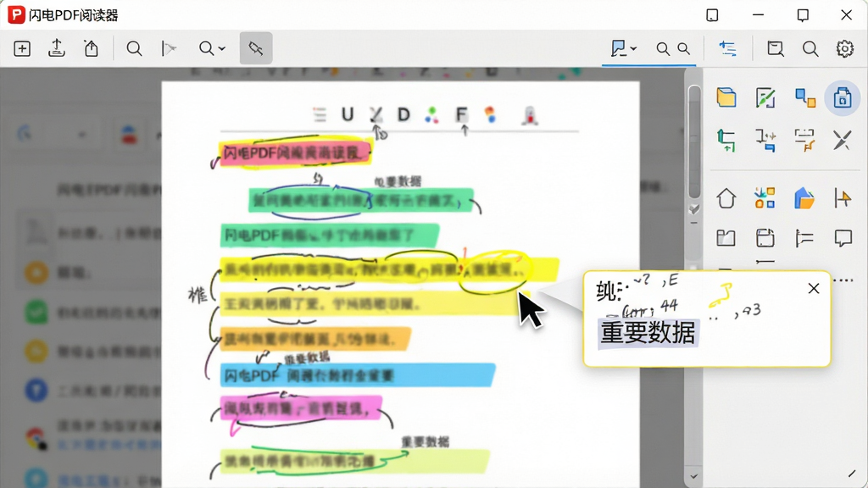Click the vertical scrollbar thumb
The height and width of the screenshot is (488, 868).
click(694, 141)
